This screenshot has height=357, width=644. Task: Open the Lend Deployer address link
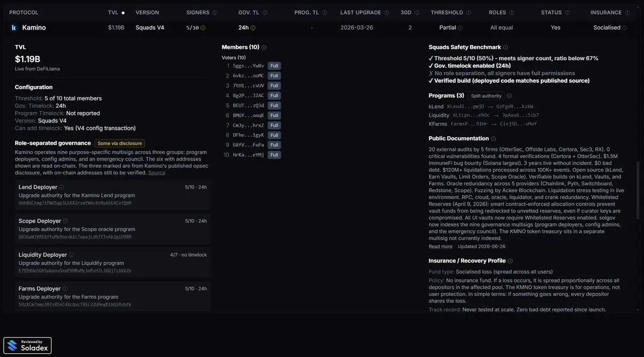(75, 203)
